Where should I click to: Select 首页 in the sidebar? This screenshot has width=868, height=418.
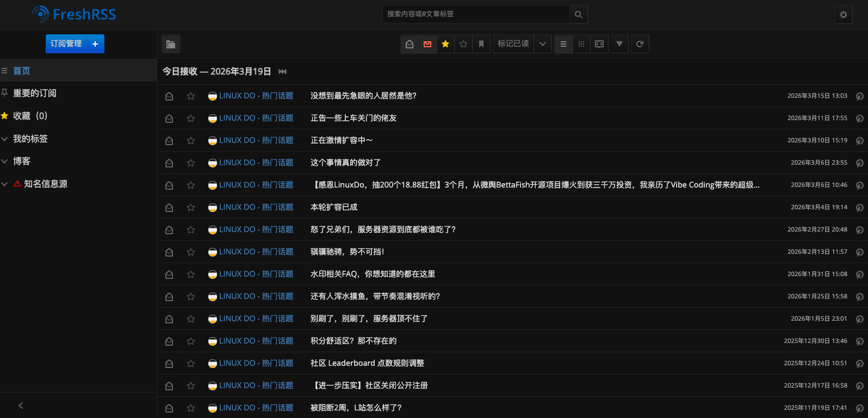22,71
